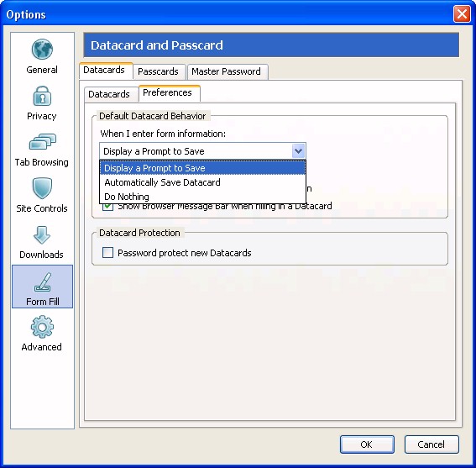Dismiss dialog with Cancel button
The image size is (476, 468).
coord(432,444)
